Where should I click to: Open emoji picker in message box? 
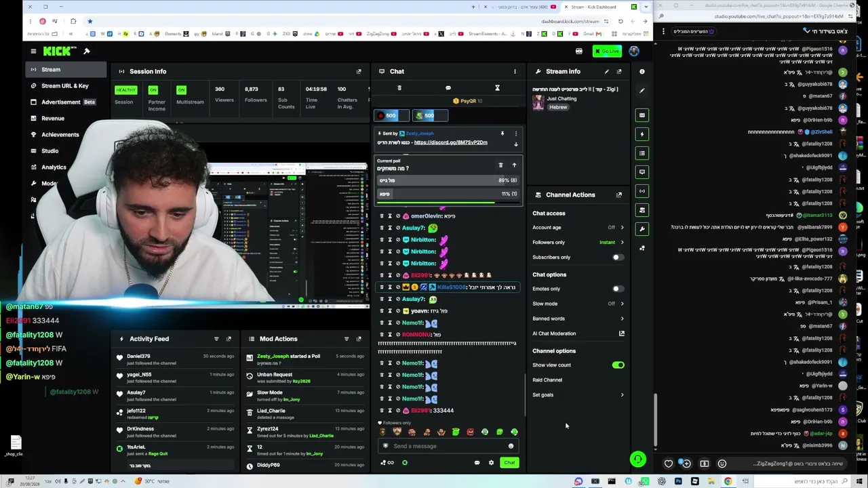point(511,446)
